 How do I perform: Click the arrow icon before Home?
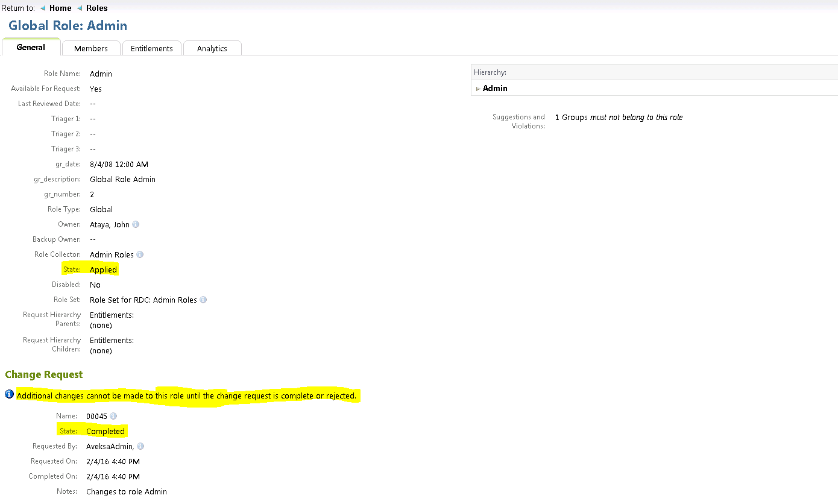[43, 8]
